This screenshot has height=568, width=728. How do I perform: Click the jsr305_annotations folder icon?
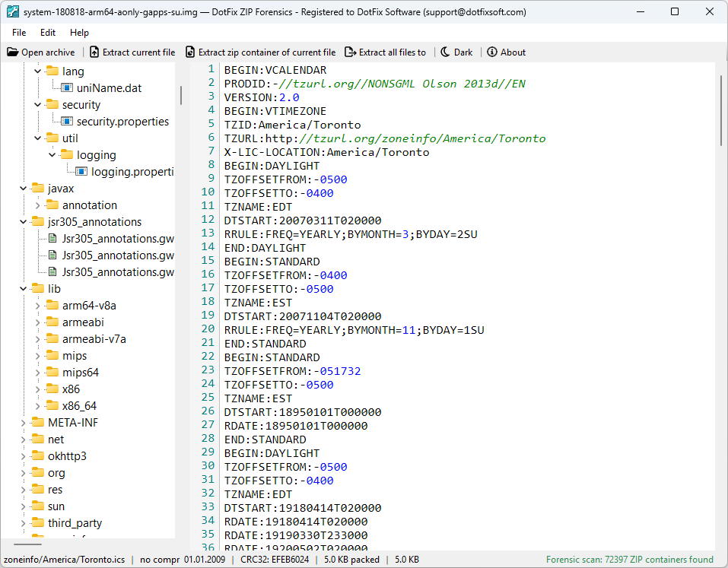click(38, 221)
